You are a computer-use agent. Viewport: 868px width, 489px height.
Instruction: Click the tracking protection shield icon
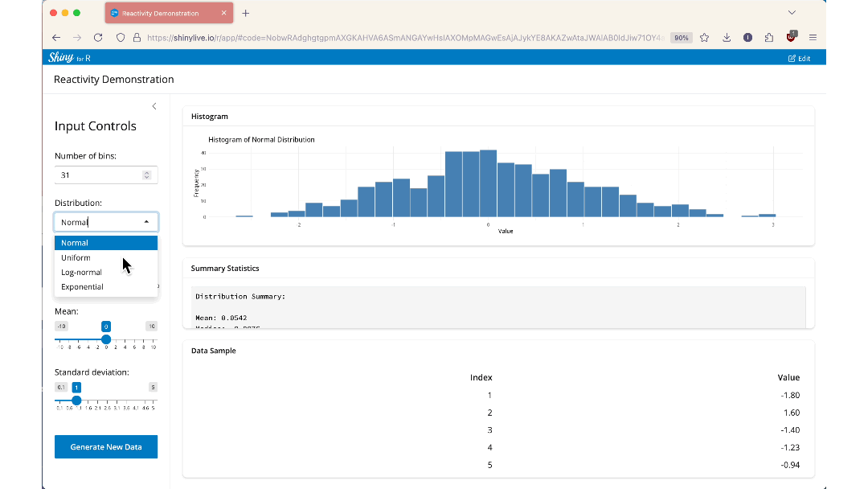pos(121,37)
